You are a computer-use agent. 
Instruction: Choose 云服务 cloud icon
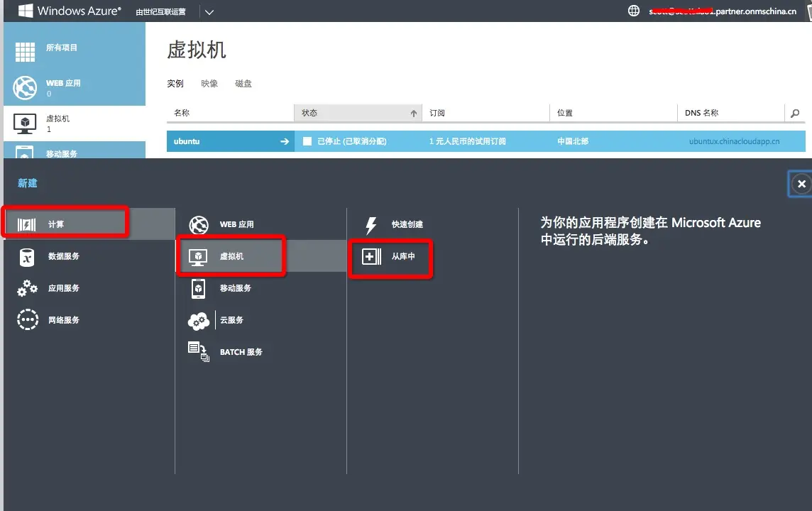198,321
